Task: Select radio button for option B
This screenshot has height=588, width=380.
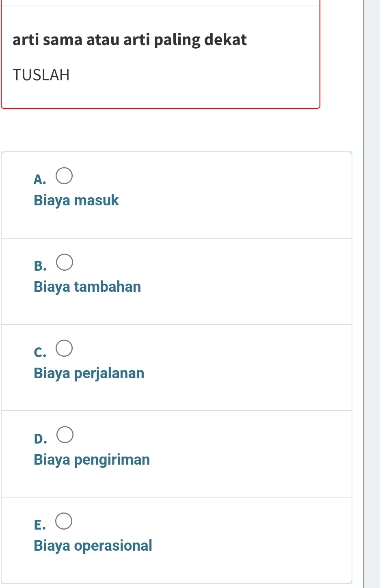Action: tap(64, 263)
